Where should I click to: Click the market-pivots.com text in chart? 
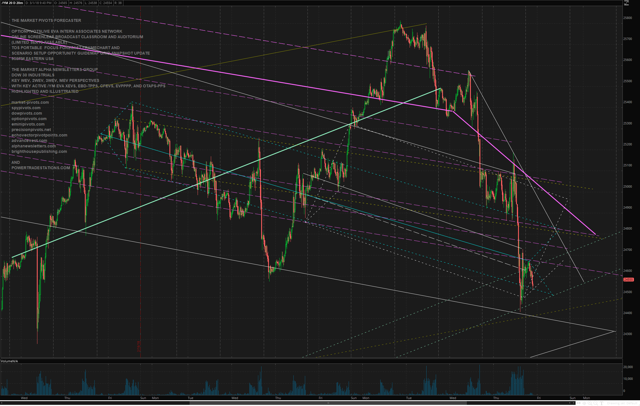(30, 102)
